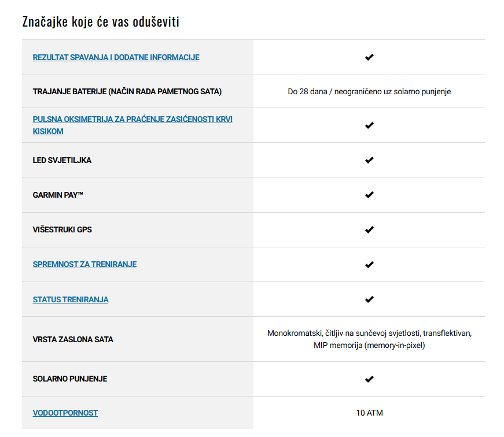The height and width of the screenshot is (437, 504).
Task: Open Pulsna oksimetrija za praćenje zasićenosti link
Action: (x=133, y=125)
